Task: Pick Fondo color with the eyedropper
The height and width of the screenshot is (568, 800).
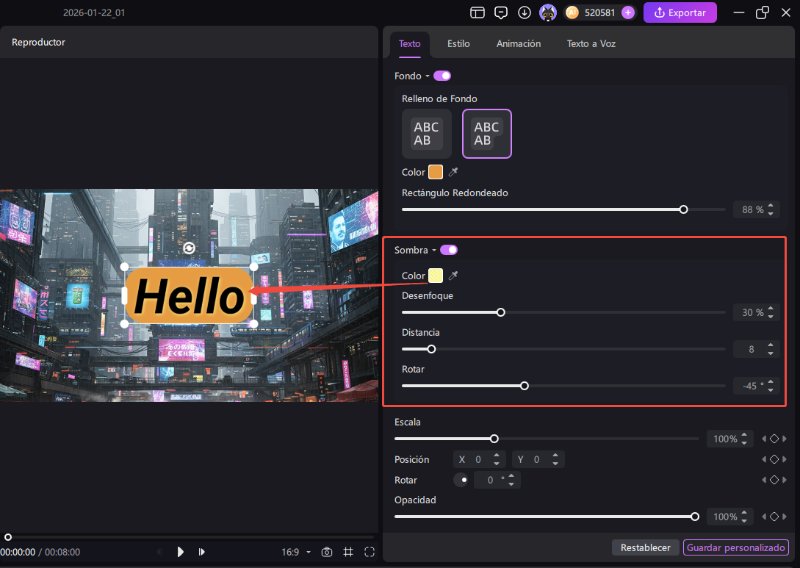Action: coord(453,172)
